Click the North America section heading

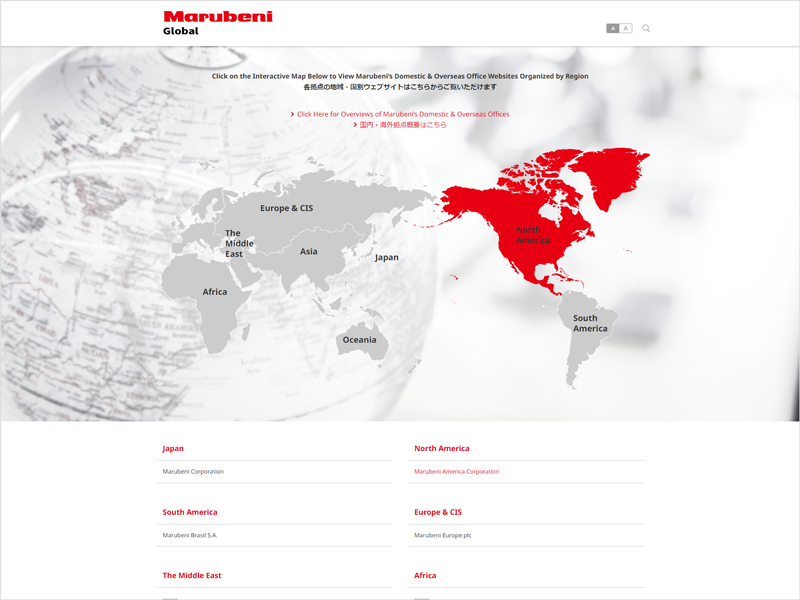pyautogui.click(x=442, y=448)
